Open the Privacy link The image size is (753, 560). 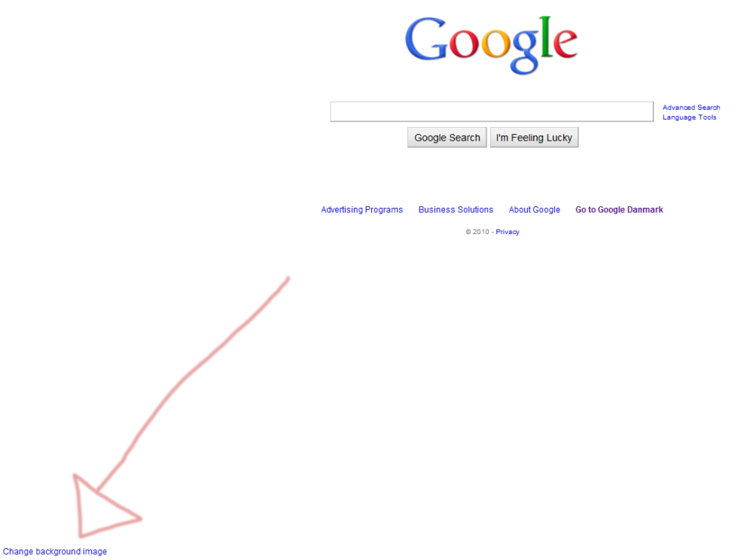(x=508, y=232)
